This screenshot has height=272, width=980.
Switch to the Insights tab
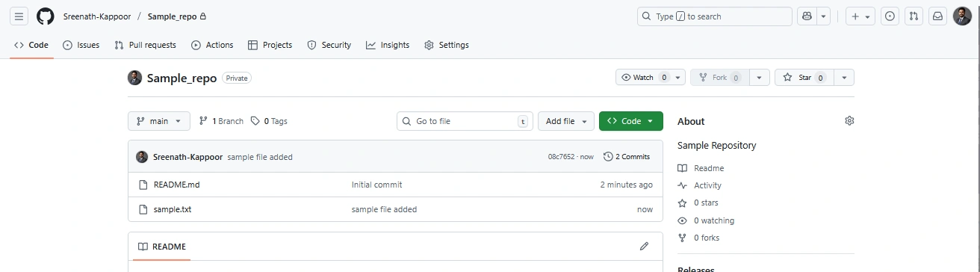pos(388,45)
